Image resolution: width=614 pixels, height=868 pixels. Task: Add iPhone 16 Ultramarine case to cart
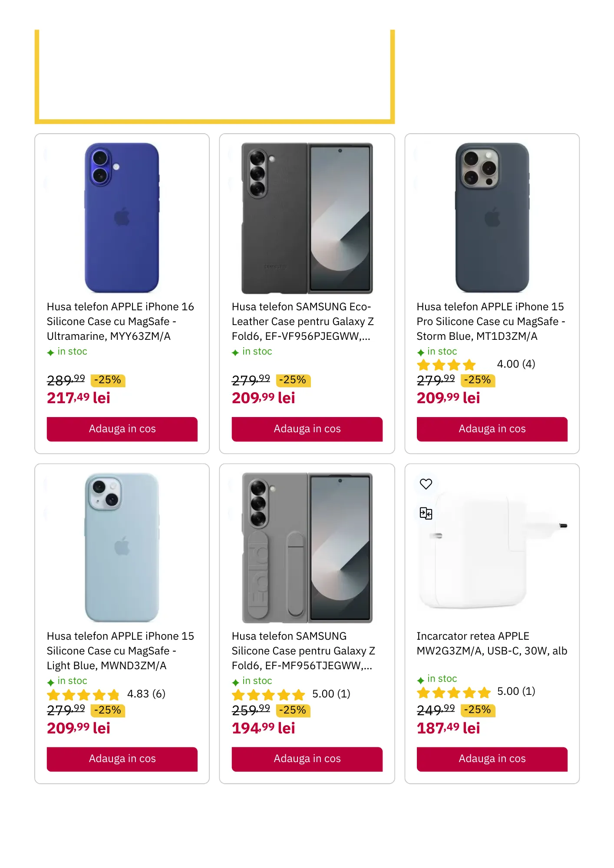(x=122, y=429)
